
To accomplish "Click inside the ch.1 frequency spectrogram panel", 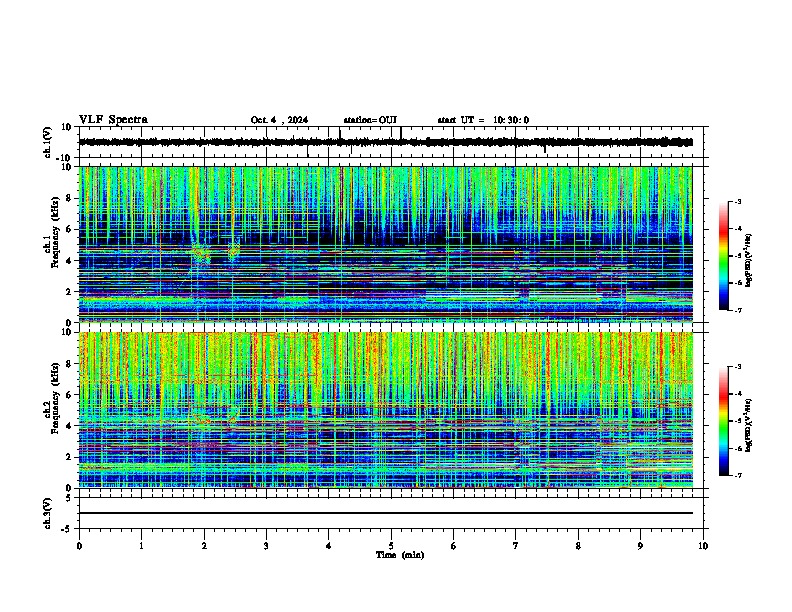I will [393, 244].
